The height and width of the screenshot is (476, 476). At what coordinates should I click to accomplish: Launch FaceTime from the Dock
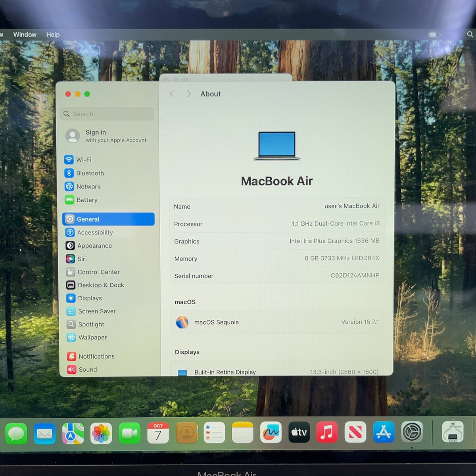129,433
